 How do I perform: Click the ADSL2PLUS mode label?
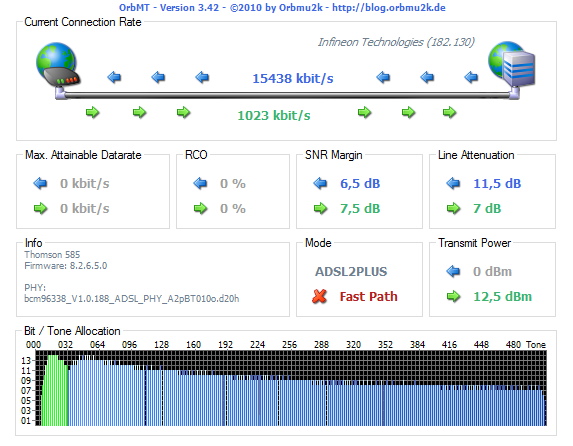coord(351,272)
